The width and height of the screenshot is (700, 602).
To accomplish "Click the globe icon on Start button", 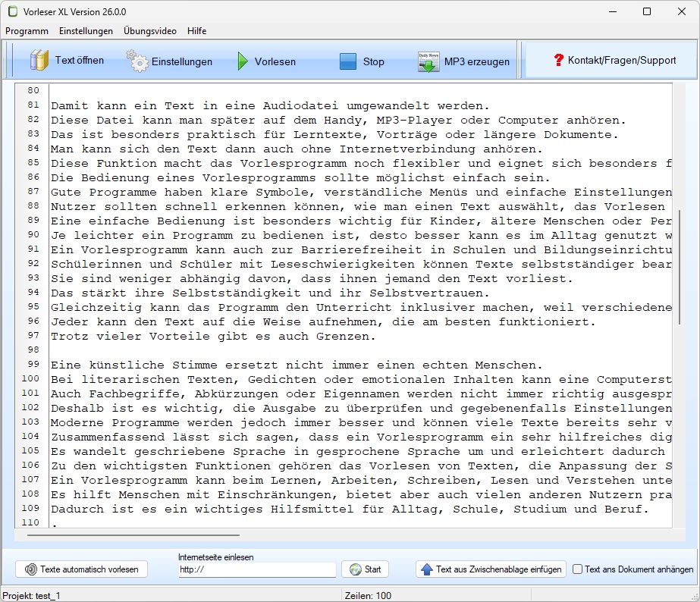I will tap(356, 569).
